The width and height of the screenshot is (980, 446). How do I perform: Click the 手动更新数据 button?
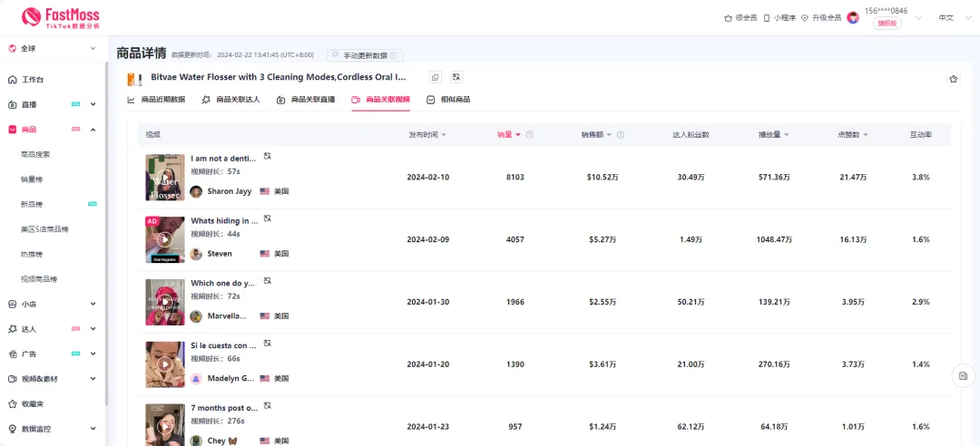(365, 55)
